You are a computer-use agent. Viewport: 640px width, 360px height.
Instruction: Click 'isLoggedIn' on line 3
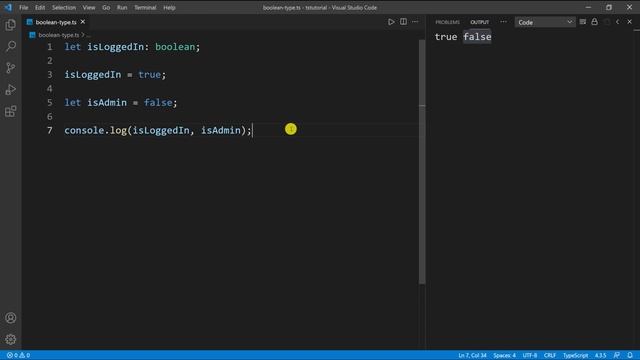coord(93,75)
